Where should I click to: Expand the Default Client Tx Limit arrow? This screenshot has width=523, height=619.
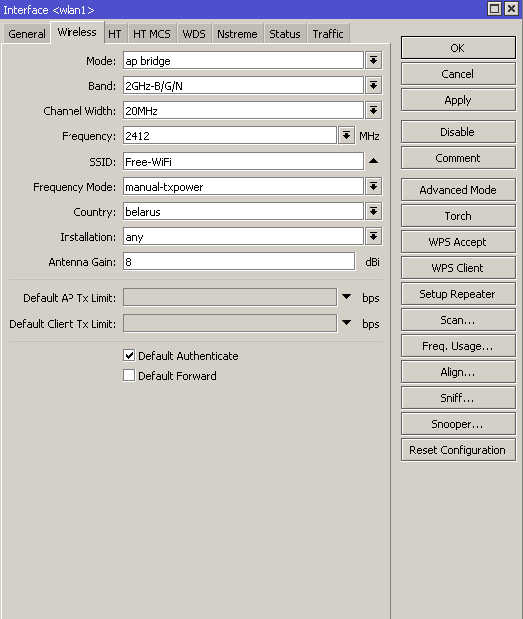click(x=346, y=323)
